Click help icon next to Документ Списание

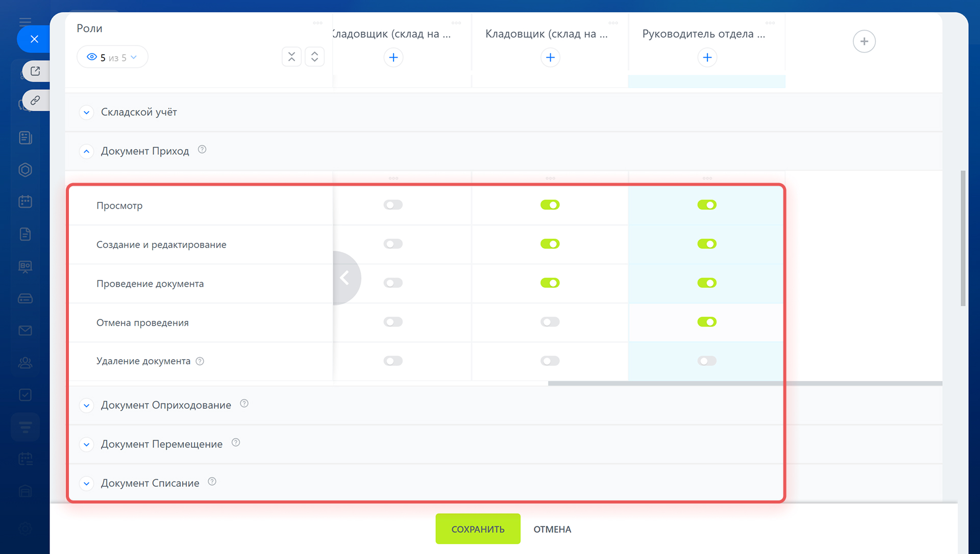212,482
